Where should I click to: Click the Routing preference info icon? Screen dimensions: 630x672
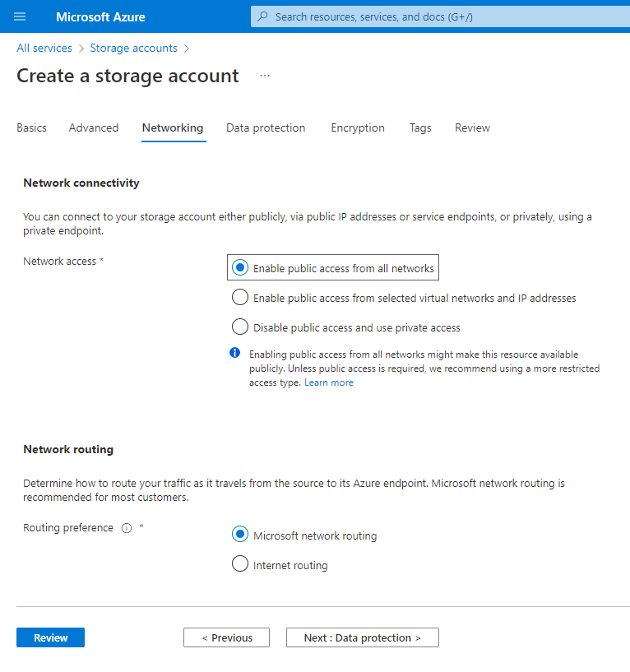click(127, 528)
